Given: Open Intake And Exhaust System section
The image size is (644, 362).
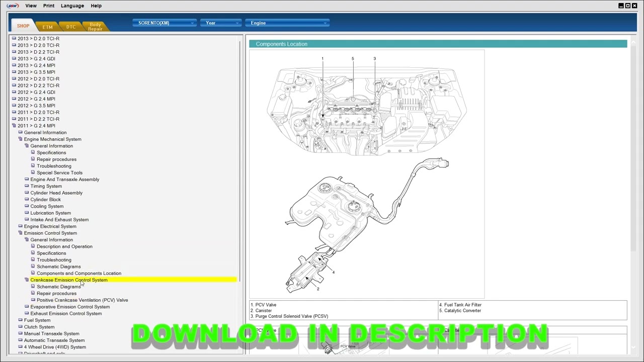Looking at the screenshot, I should pos(59,220).
